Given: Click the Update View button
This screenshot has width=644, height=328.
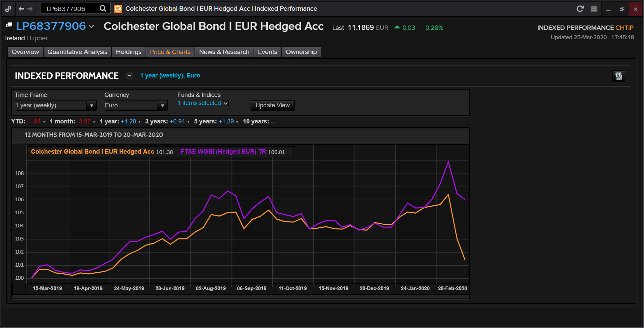Looking at the screenshot, I should point(272,105).
